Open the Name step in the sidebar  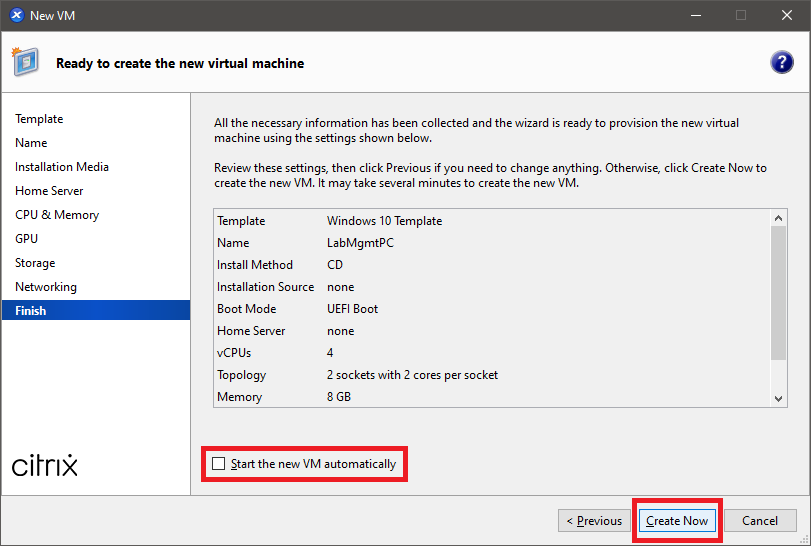[31, 143]
